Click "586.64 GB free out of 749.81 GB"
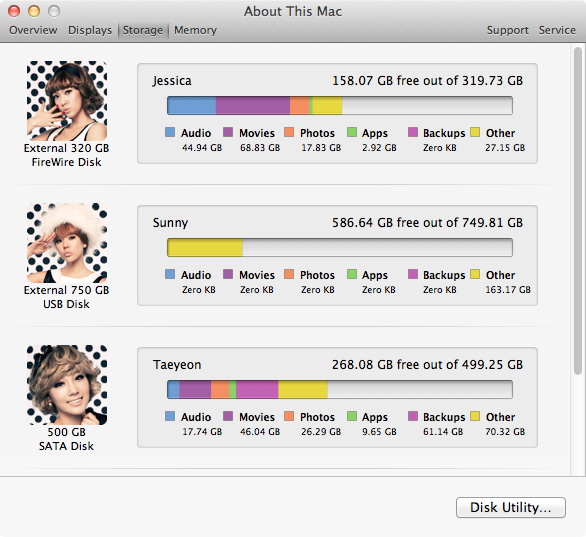 (x=428, y=223)
